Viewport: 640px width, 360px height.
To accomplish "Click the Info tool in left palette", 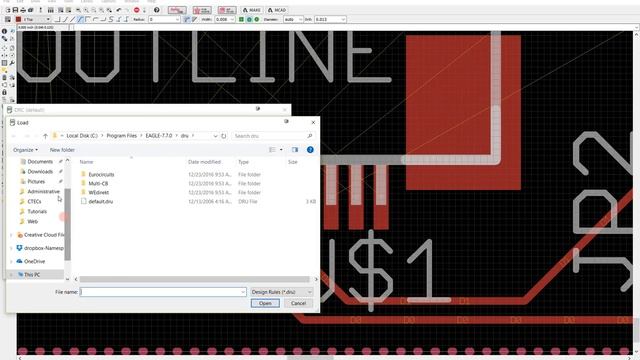I will (x=4, y=31).
